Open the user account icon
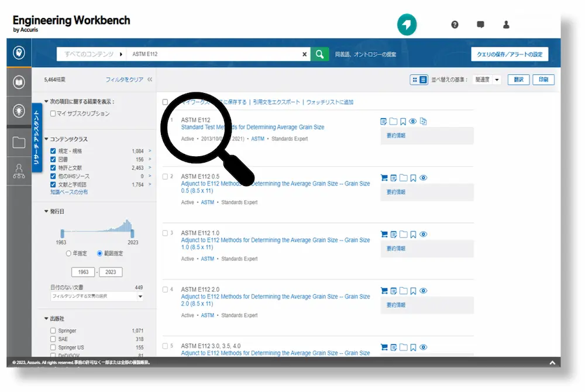Image resolution: width=585 pixels, height=392 pixels. 506,25
